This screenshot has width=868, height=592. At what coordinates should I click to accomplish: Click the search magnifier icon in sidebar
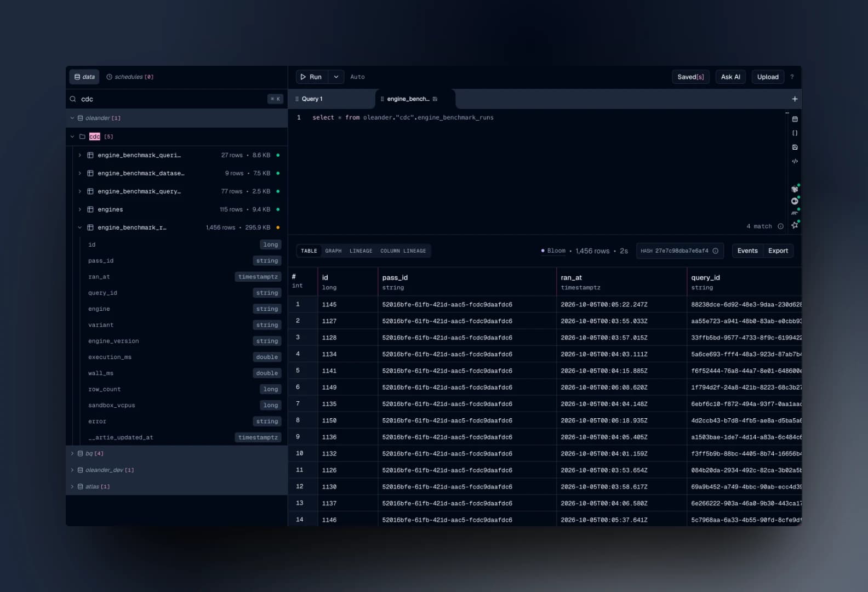click(73, 99)
